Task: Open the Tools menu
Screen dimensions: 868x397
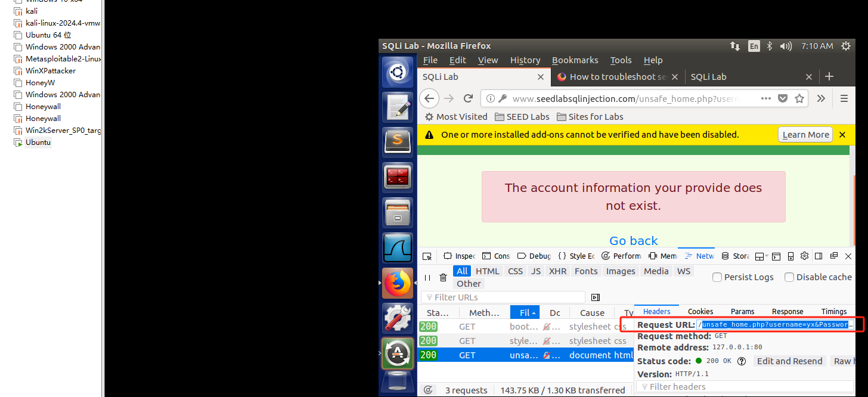Action: (621, 60)
